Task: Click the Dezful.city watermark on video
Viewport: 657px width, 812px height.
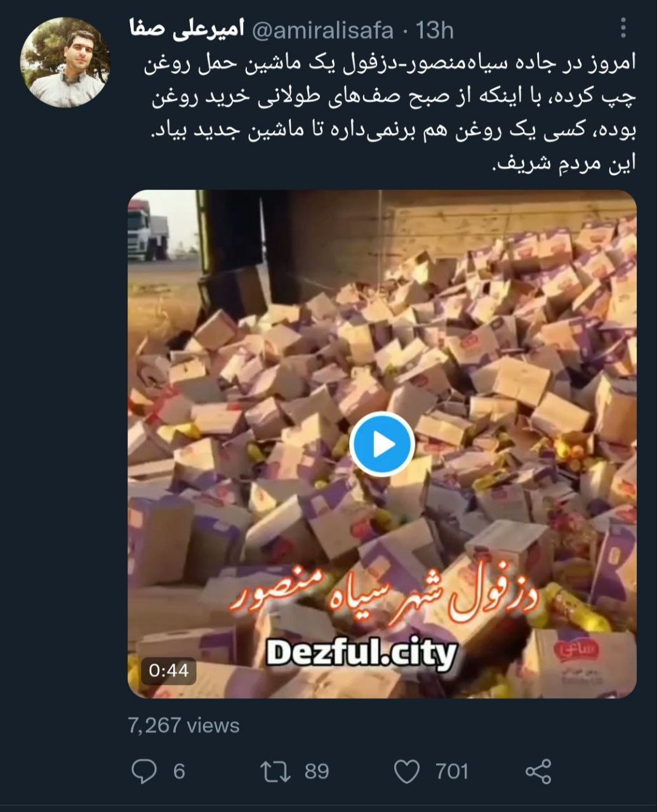Action: coord(361,653)
